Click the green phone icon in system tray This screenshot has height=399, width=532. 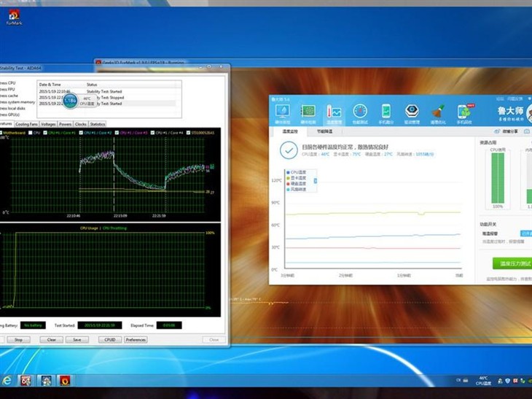pos(523,381)
